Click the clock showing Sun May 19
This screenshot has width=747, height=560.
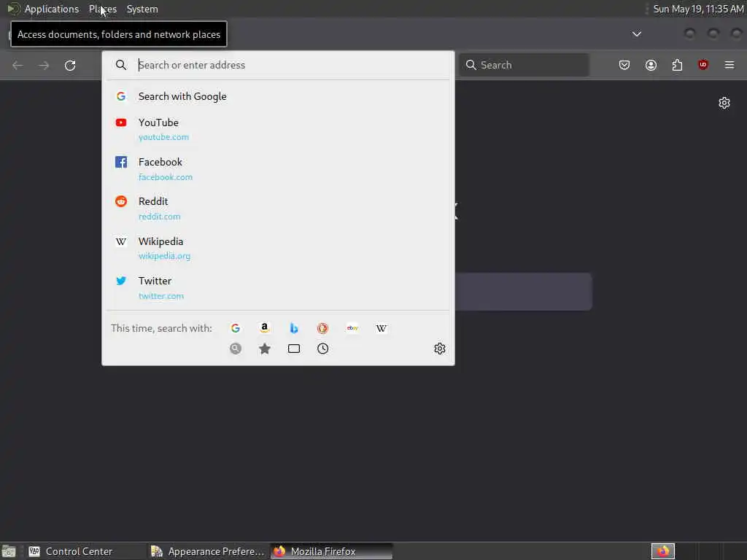pyautogui.click(x=698, y=9)
